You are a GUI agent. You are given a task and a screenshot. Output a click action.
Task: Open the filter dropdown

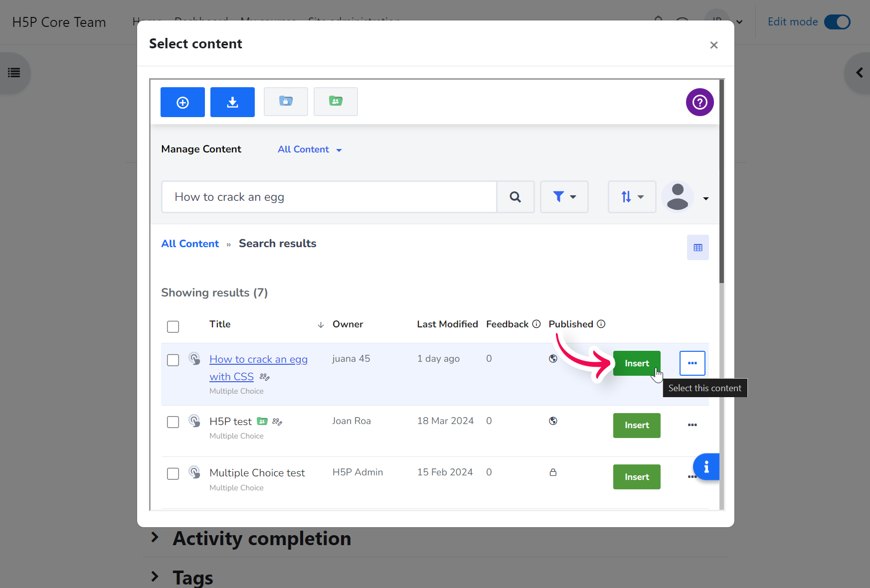[x=564, y=196]
